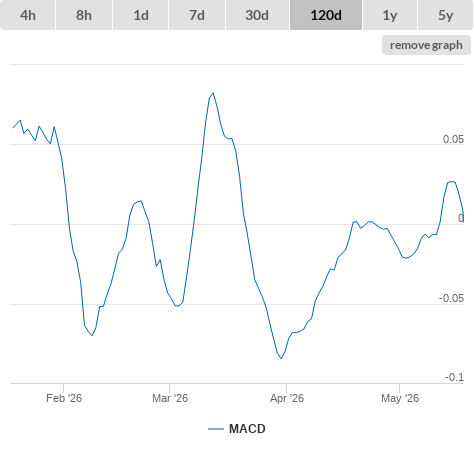
Task: Click the MACD line's lowest trough
Action: tap(281, 358)
